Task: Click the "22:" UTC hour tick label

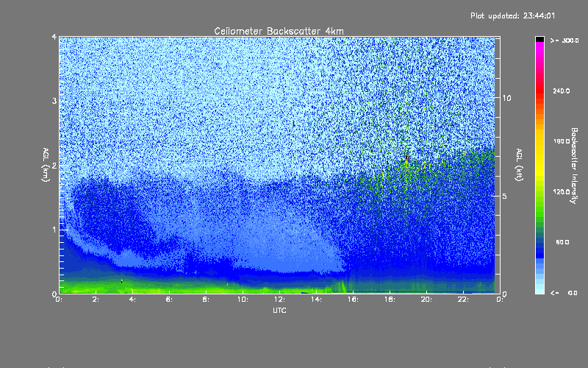Action: (463, 300)
